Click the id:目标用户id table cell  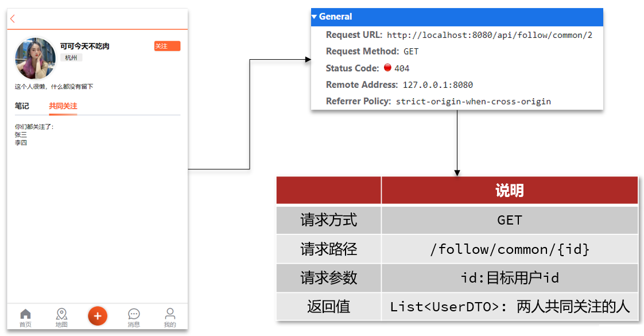coord(509,278)
